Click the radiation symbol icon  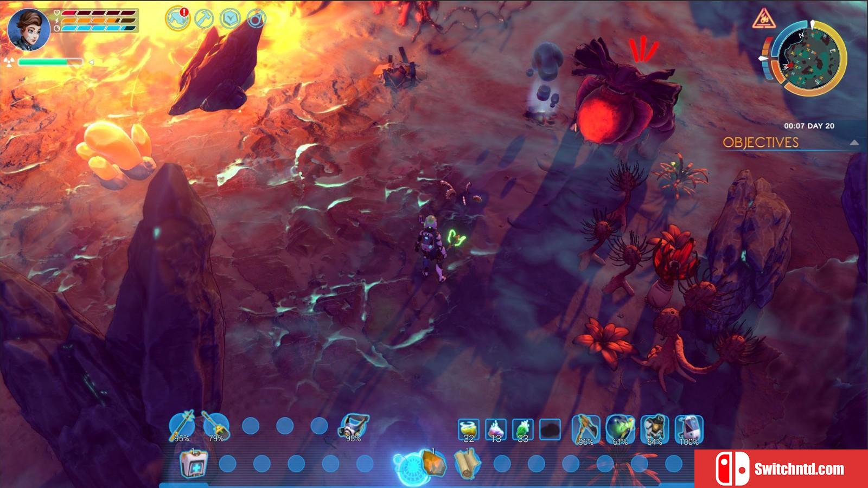pyautogui.click(x=8, y=62)
